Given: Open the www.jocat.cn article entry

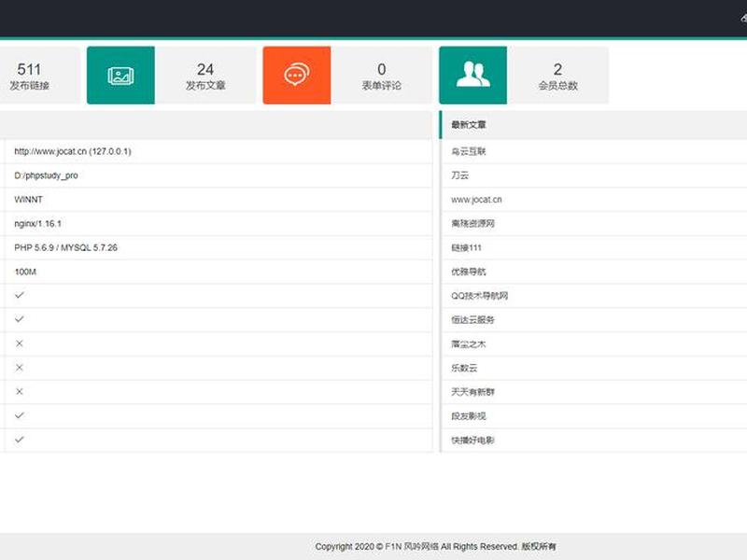Looking at the screenshot, I should [476, 200].
